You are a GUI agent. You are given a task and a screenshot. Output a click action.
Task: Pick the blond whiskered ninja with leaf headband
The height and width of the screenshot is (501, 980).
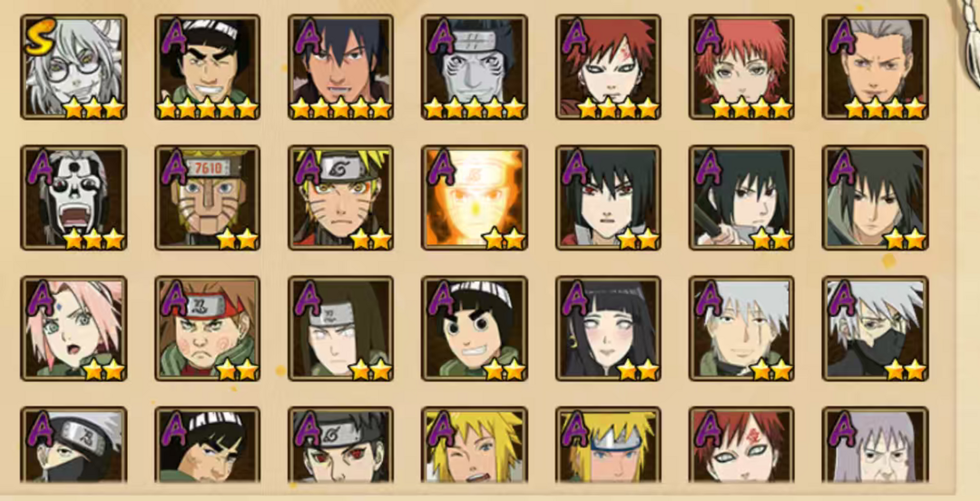pyautogui.click(x=341, y=198)
